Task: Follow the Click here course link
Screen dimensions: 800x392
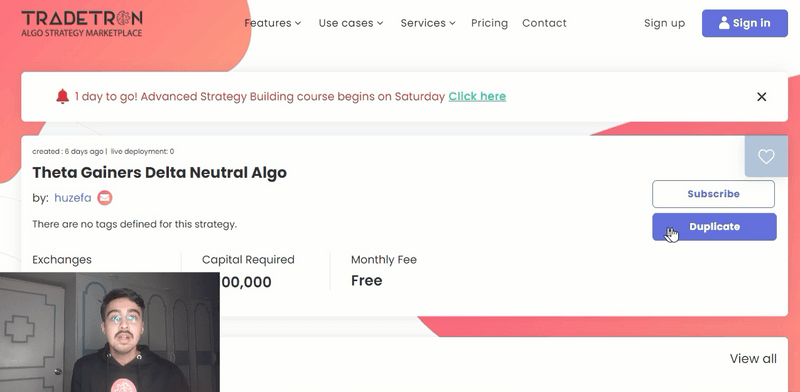Action: coord(477,96)
